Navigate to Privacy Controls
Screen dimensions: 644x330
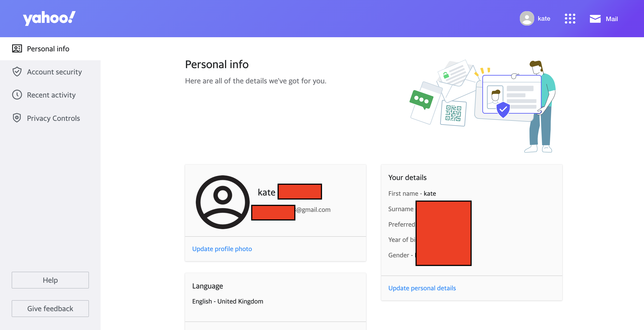pos(53,118)
